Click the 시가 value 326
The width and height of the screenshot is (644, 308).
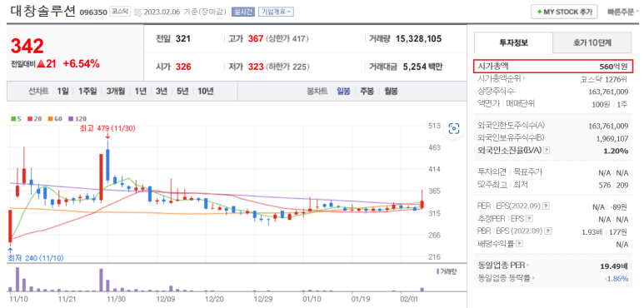coord(183,67)
